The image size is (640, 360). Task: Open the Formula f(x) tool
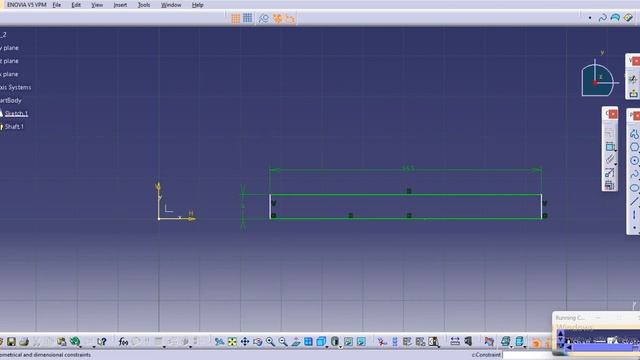(123, 342)
